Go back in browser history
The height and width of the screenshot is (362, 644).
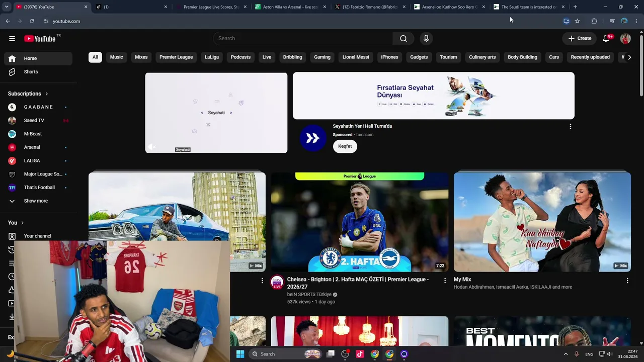8,21
